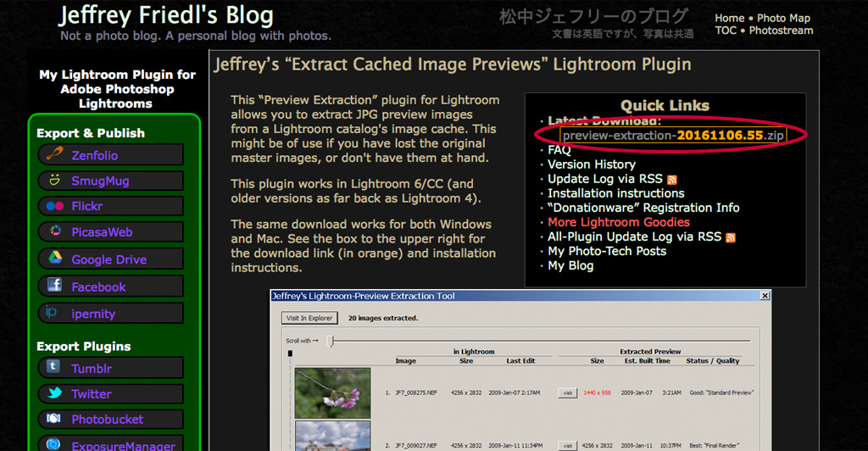Open the Google Drive plugin link
Viewport: 868px width, 451px height.
pyautogui.click(x=111, y=259)
